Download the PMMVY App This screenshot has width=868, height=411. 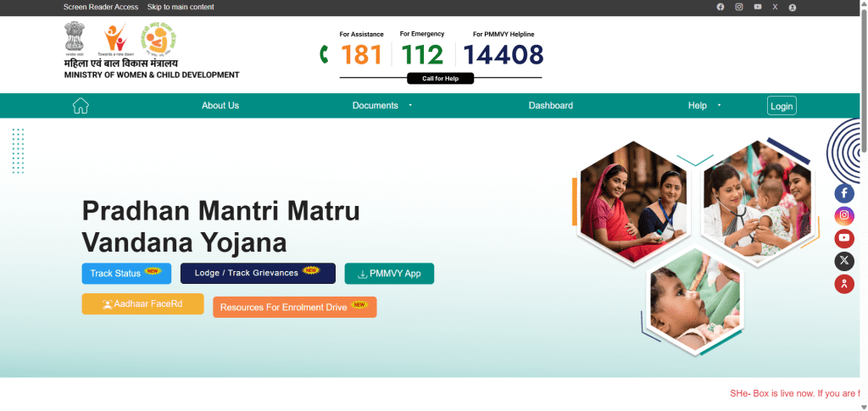pyautogui.click(x=389, y=273)
